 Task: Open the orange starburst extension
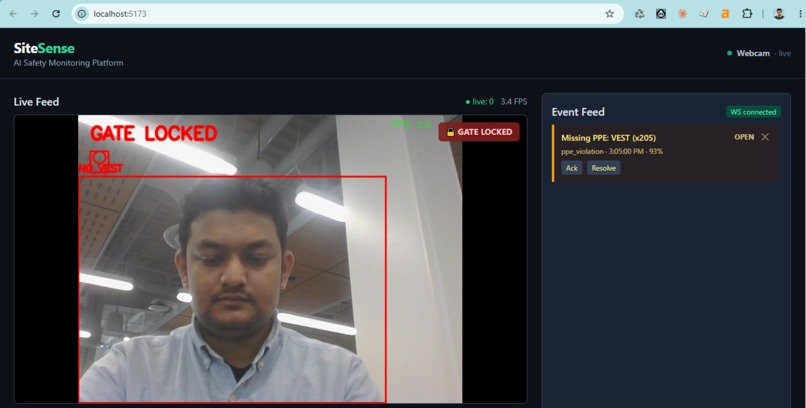pos(683,14)
